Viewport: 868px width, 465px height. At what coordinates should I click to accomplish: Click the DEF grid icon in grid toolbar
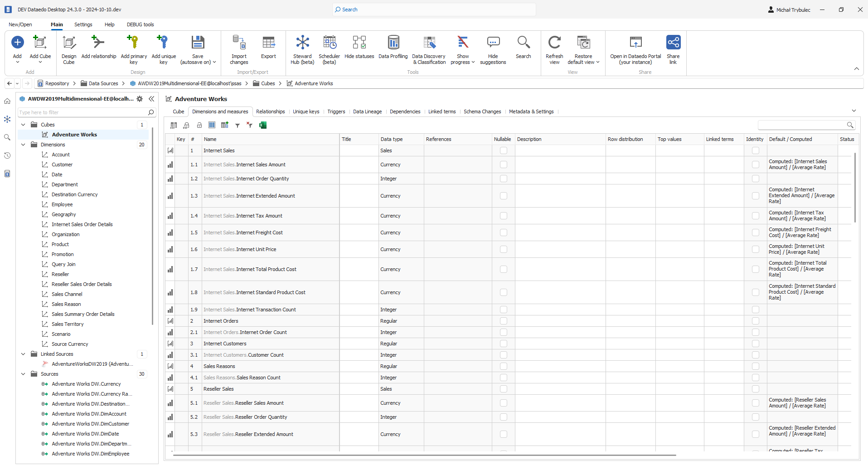coord(174,125)
